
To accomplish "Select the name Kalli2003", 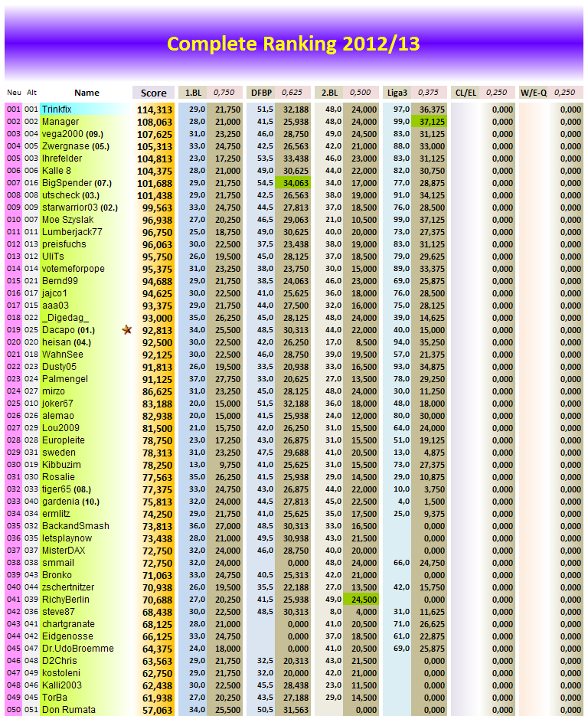I will click(x=62, y=685).
